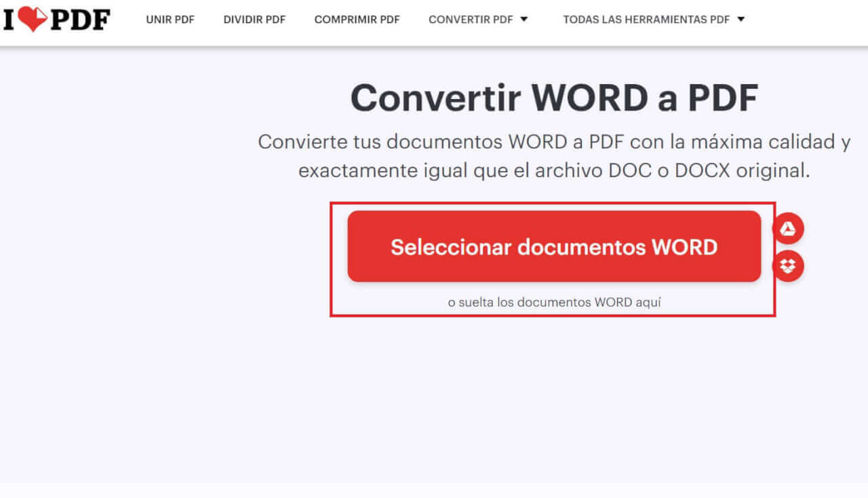Click the iLovePDF logo
The height and width of the screenshot is (498, 868).
click(x=56, y=19)
